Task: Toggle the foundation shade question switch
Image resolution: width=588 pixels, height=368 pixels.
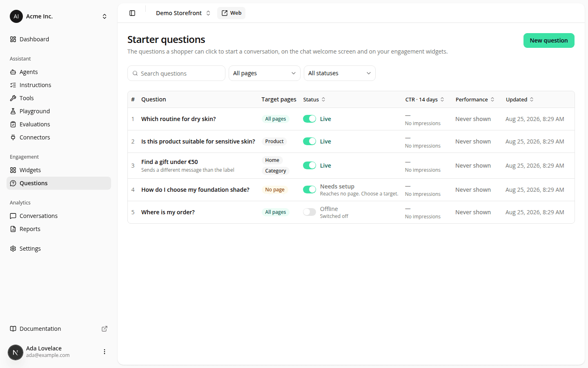Action: pyautogui.click(x=310, y=190)
